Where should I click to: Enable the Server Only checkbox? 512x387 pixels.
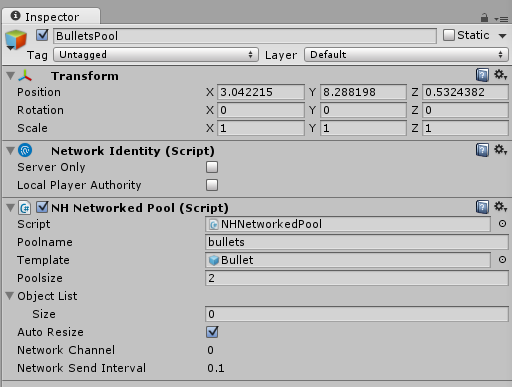[x=212, y=167]
